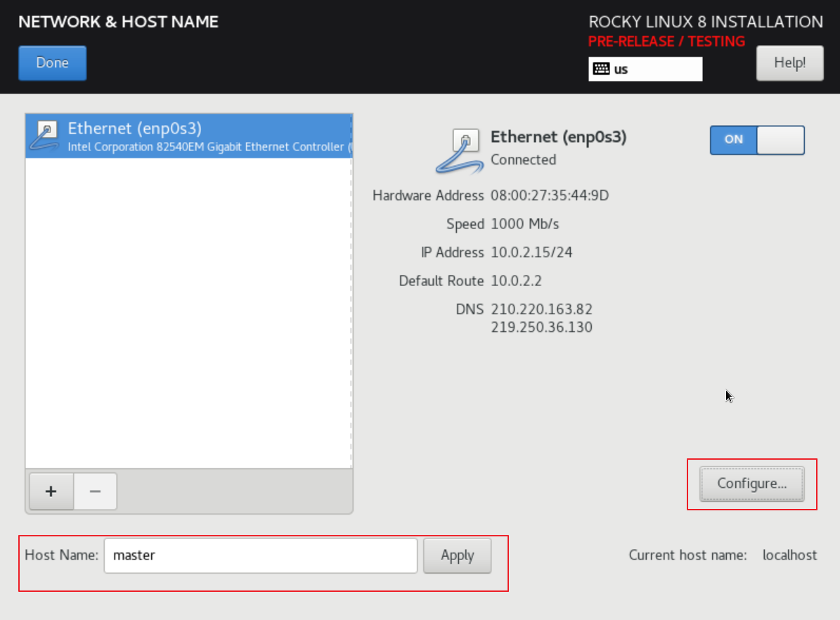The image size is (840, 620).
Task: Click the DNS entry 219.250.36.130
Action: click(x=542, y=328)
